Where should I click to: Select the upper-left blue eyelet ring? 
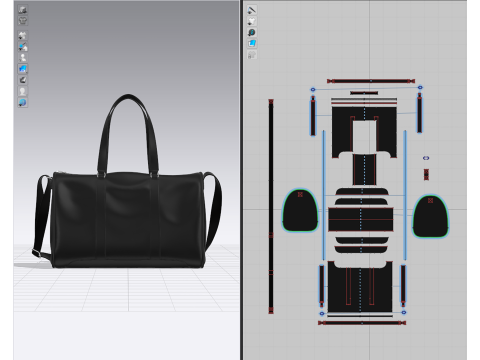tap(313, 89)
